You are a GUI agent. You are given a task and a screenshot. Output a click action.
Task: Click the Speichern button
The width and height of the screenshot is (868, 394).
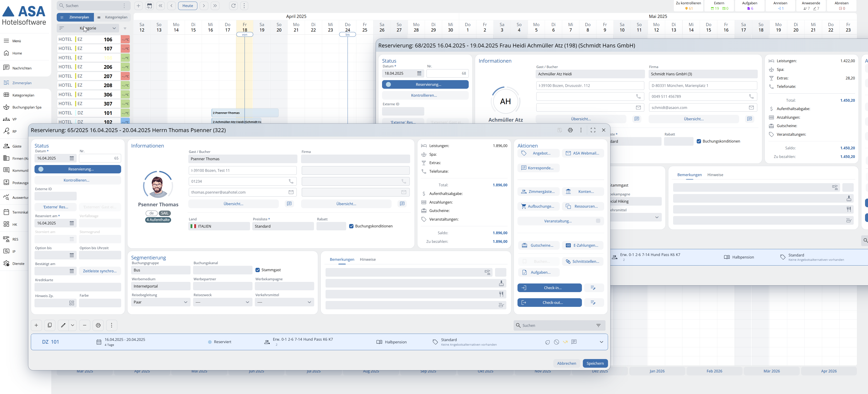(595, 363)
